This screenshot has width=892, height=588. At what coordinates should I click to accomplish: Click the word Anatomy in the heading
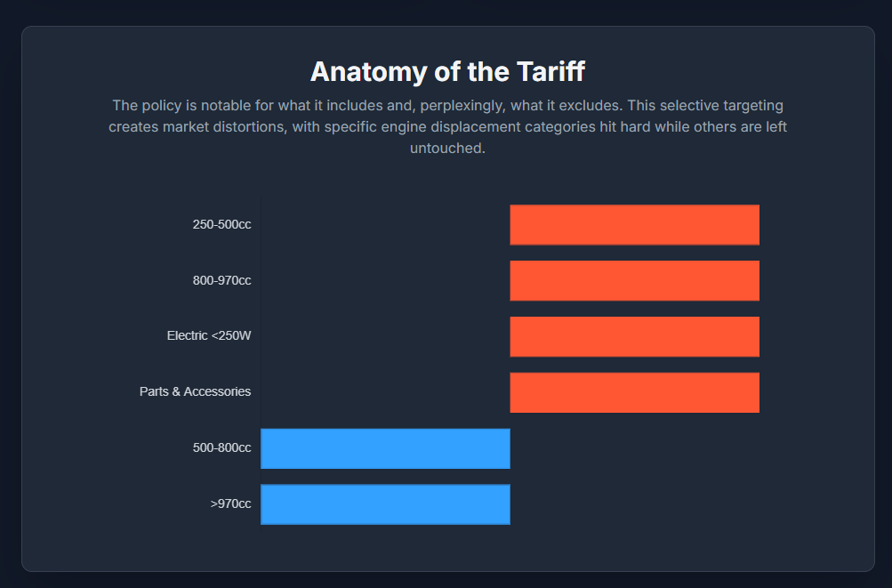[363, 71]
